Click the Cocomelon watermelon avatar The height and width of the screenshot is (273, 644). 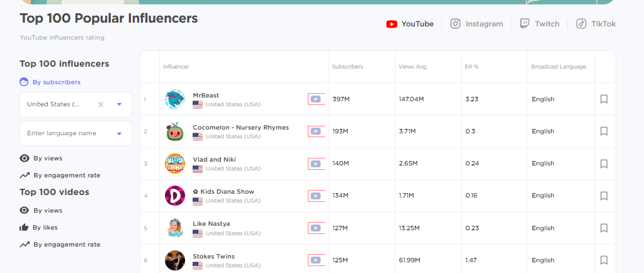click(x=175, y=131)
